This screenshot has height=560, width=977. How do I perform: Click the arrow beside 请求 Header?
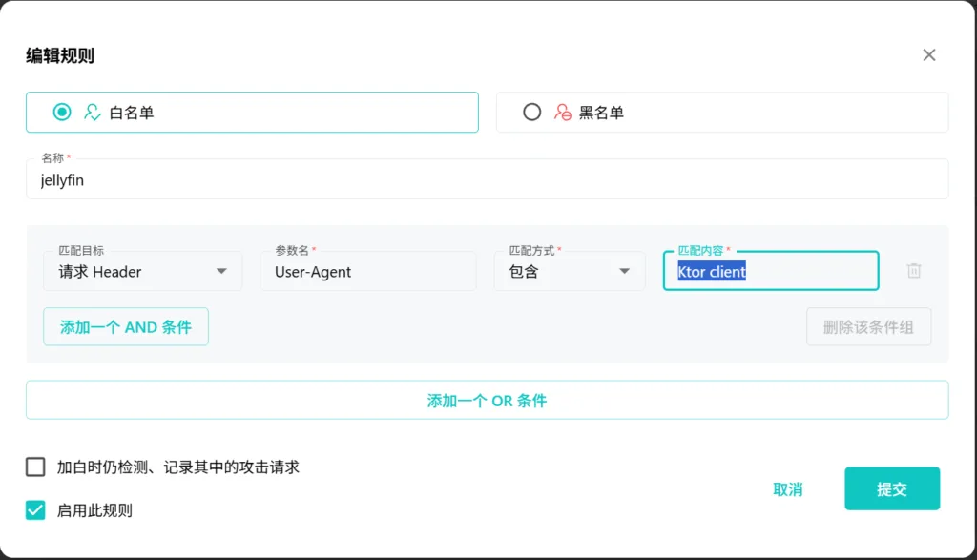coord(221,272)
